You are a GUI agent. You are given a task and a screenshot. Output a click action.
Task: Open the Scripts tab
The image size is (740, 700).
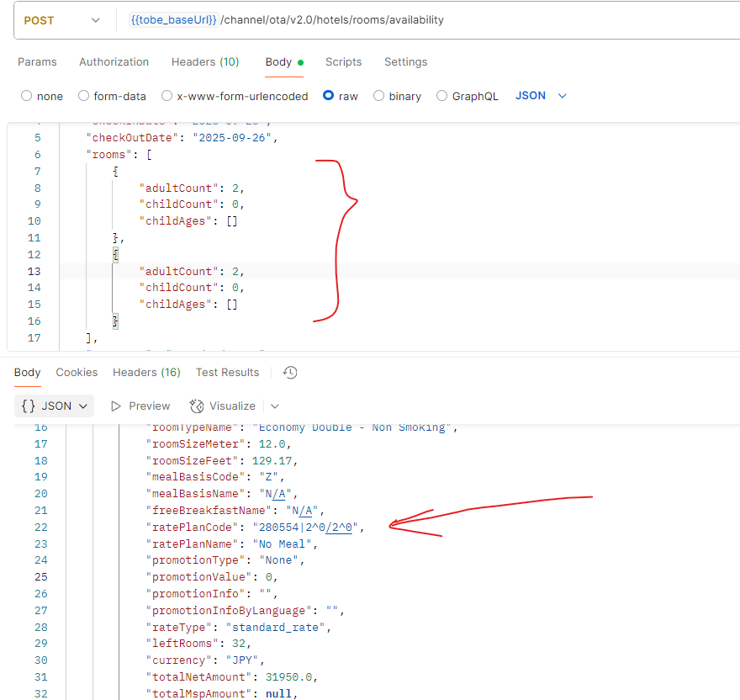[x=343, y=62]
